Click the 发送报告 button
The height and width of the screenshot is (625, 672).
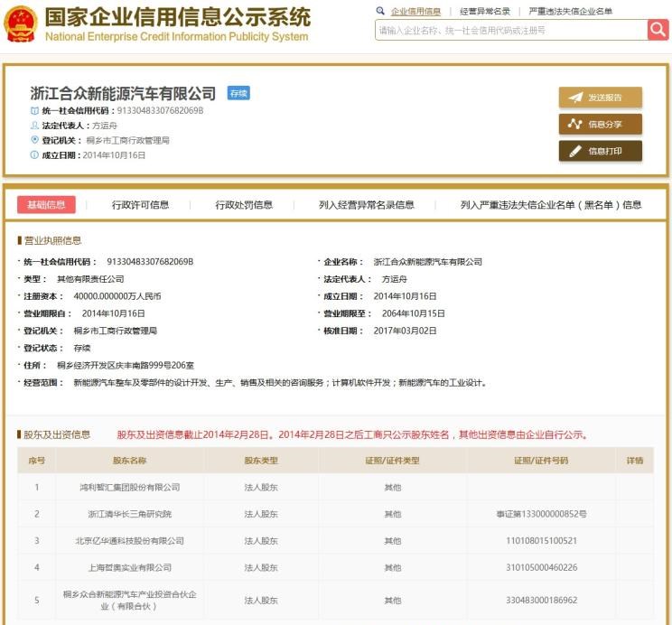(x=601, y=98)
